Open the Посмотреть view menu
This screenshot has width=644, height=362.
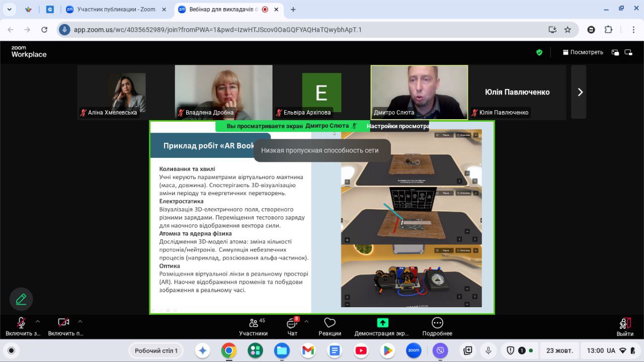tap(583, 52)
